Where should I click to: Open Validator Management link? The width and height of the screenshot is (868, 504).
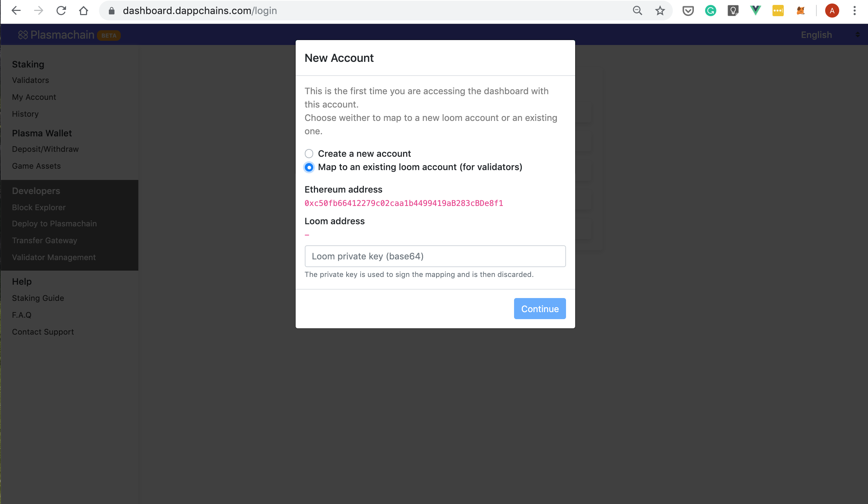54,257
